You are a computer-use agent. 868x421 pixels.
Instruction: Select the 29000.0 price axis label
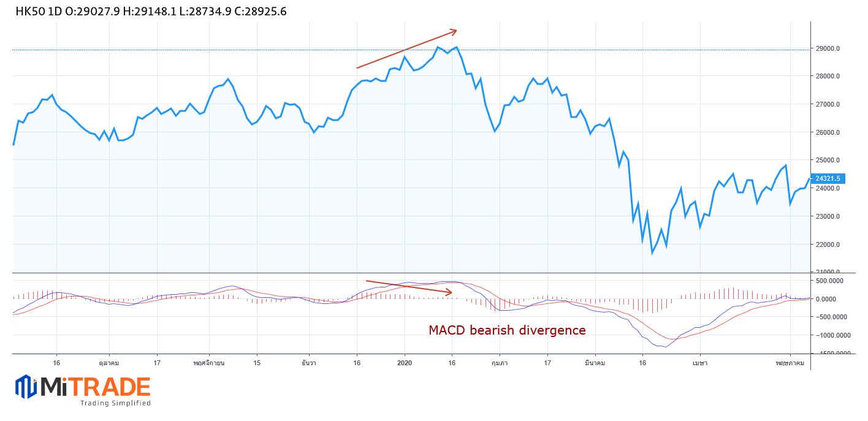[831, 48]
